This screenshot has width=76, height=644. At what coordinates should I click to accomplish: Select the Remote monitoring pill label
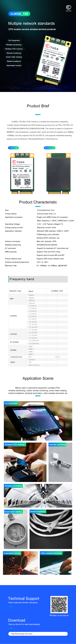point(14,53)
